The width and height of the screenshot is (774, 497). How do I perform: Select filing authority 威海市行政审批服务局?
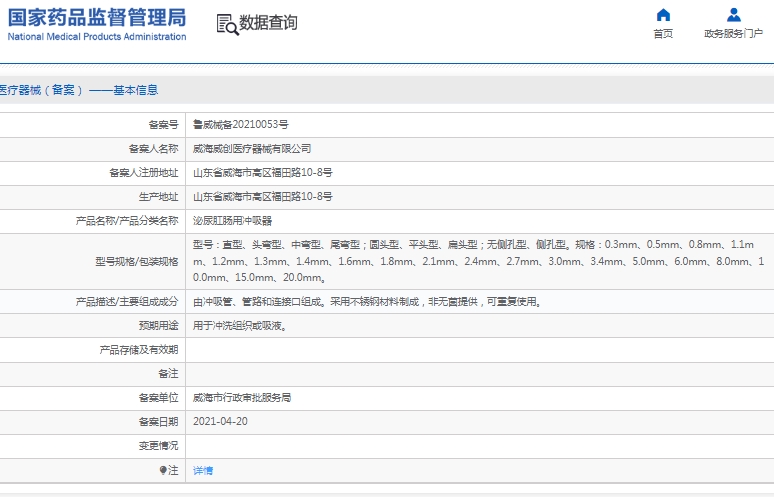click(x=242, y=398)
